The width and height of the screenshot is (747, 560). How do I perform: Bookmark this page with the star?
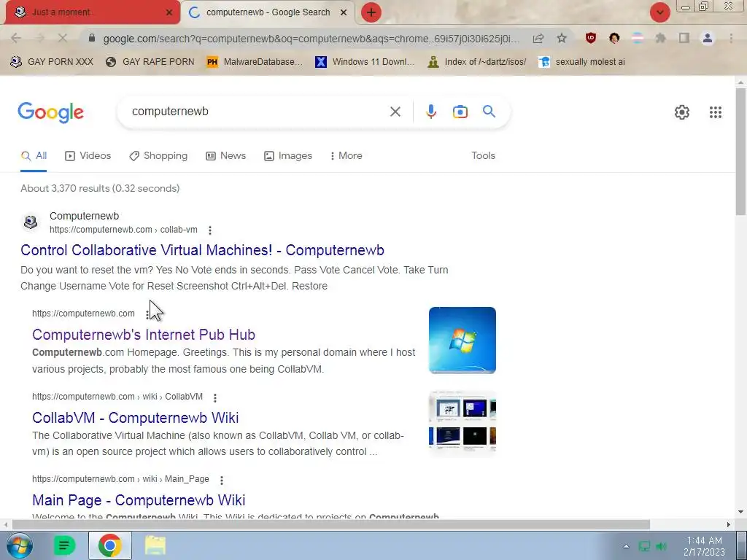[x=562, y=38]
